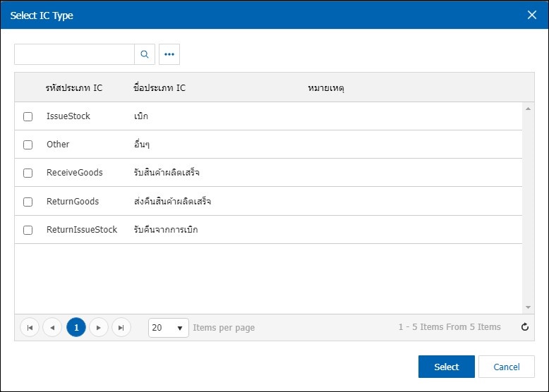
Task: Select the ReceiveGoods code cell
Action: [75, 173]
